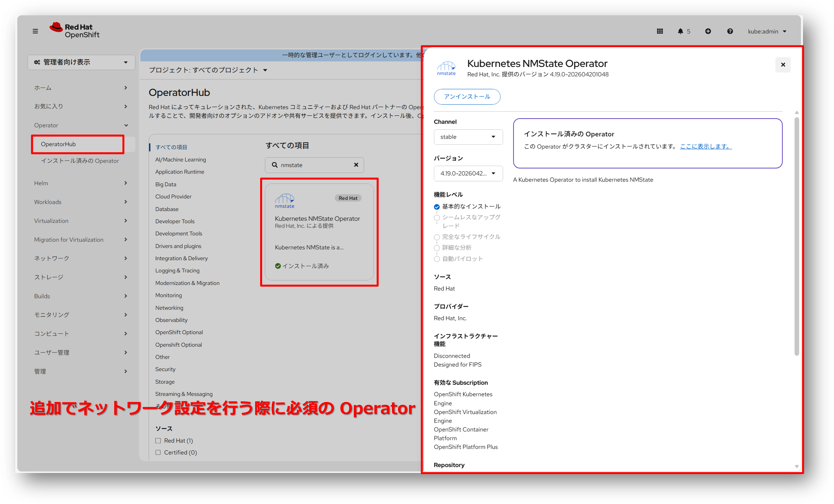This screenshot has height=504, width=834.
Task: Filter by Storage category
Action: point(165,382)
